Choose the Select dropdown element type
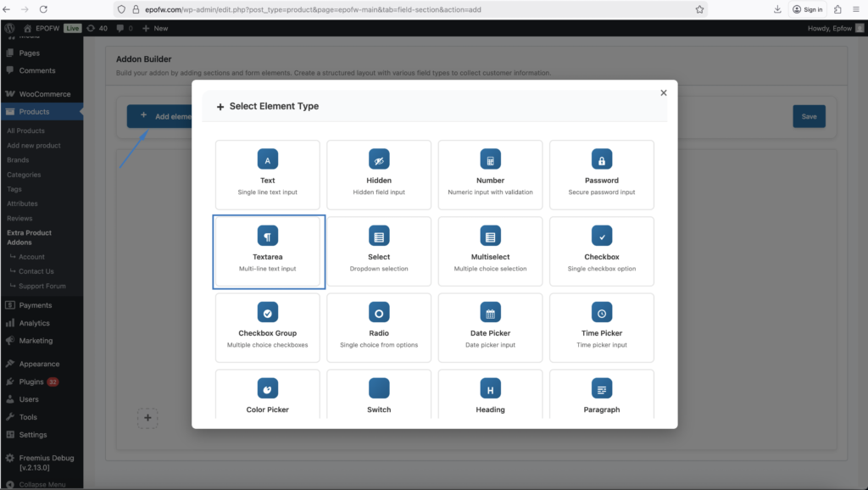This screenshot has width=868, height=490. pos(379,252)
